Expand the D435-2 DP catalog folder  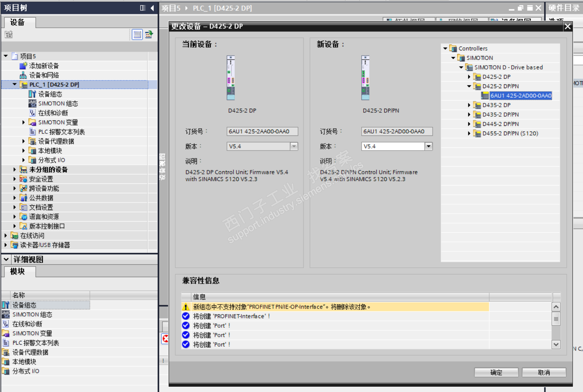pyautogui.click(x=469, y=105)
